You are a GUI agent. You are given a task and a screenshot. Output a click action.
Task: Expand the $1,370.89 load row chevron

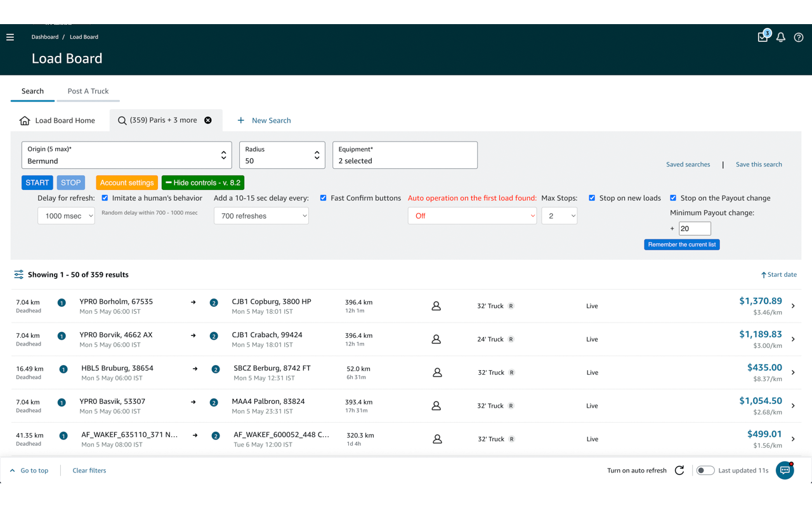(x=793, y=306)
